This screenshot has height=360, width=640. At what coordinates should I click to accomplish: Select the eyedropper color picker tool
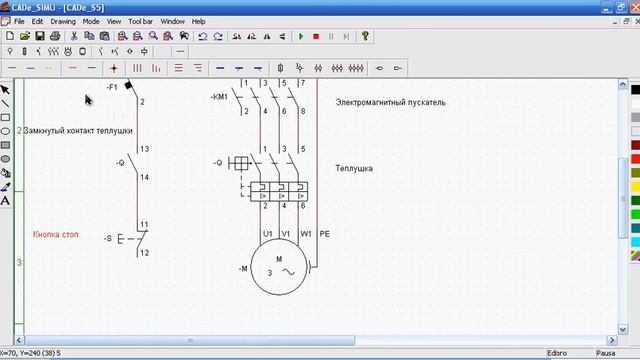[5, 187]
